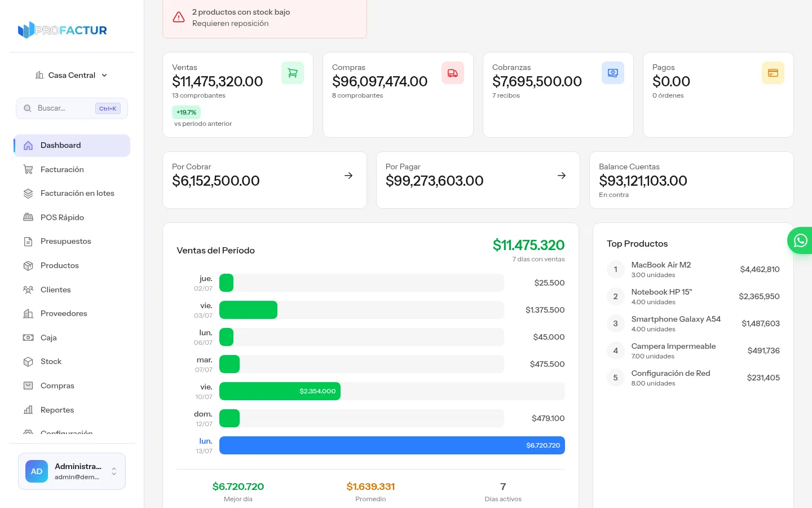The height and width of the screenshot is (508, 812).
Task: Open Clientes in sidebar
Action: point(72,290)
